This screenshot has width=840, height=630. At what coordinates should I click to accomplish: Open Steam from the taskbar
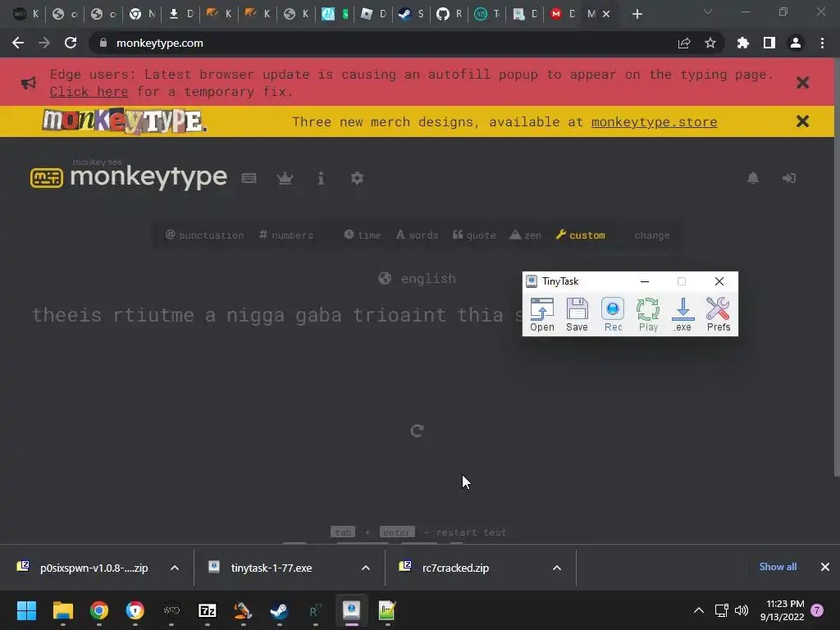279,610
